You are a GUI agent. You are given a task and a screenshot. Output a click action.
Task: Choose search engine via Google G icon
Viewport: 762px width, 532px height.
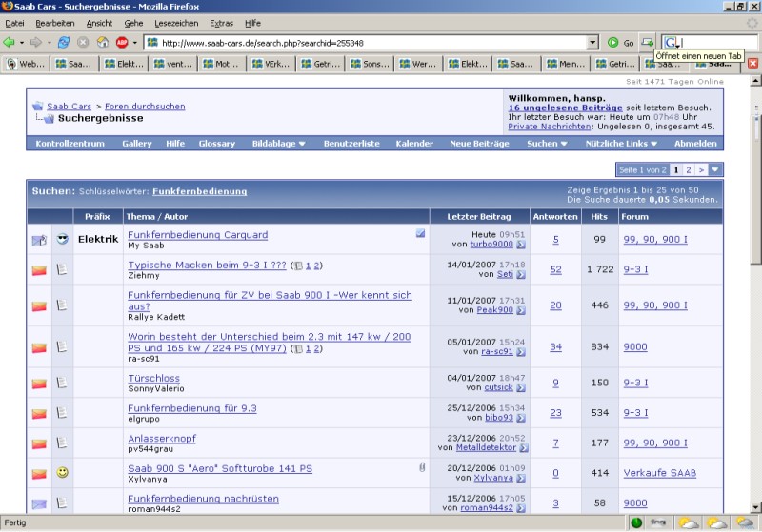672,43
